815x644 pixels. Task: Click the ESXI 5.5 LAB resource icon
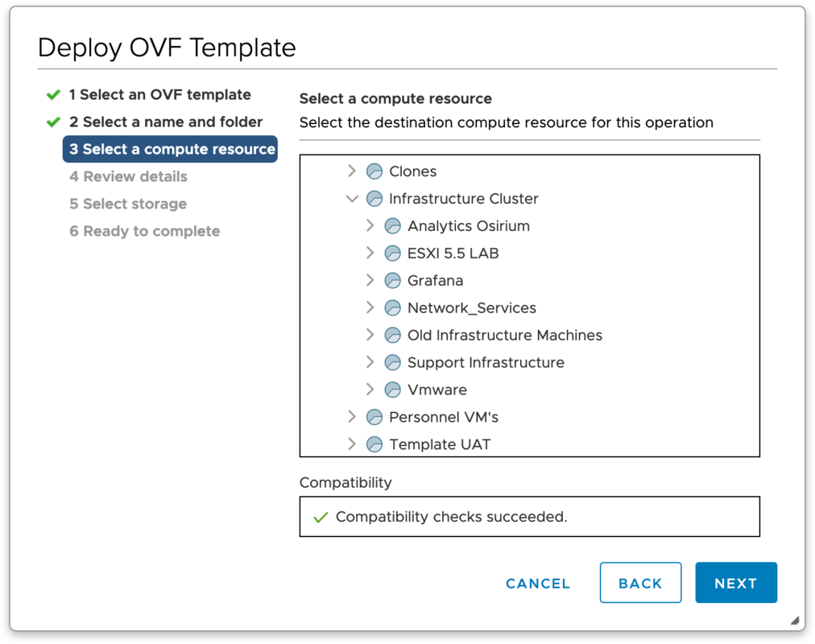(x=392, y=254)
